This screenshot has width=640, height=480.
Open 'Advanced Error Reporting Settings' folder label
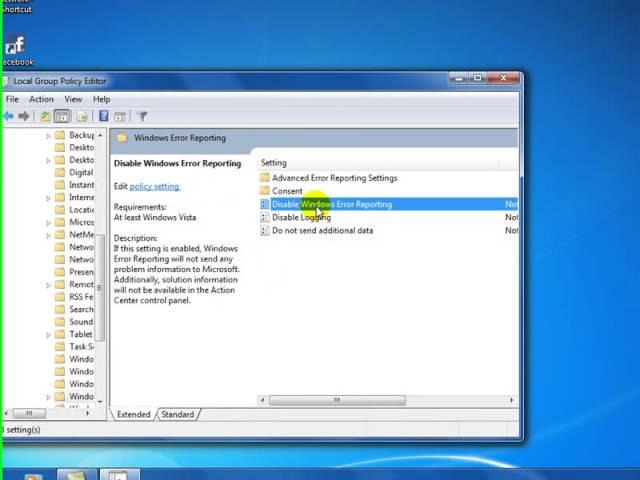pyautogui.click(x=335, y=178)
